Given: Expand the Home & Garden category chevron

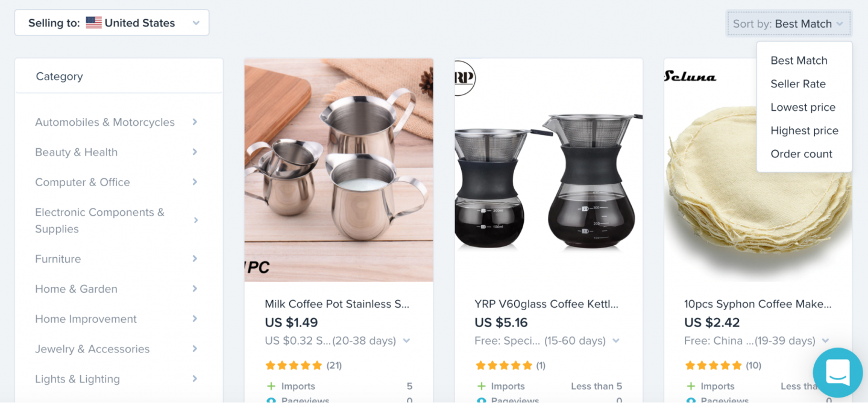Looking at the screenshot, I should pos(195,289).
